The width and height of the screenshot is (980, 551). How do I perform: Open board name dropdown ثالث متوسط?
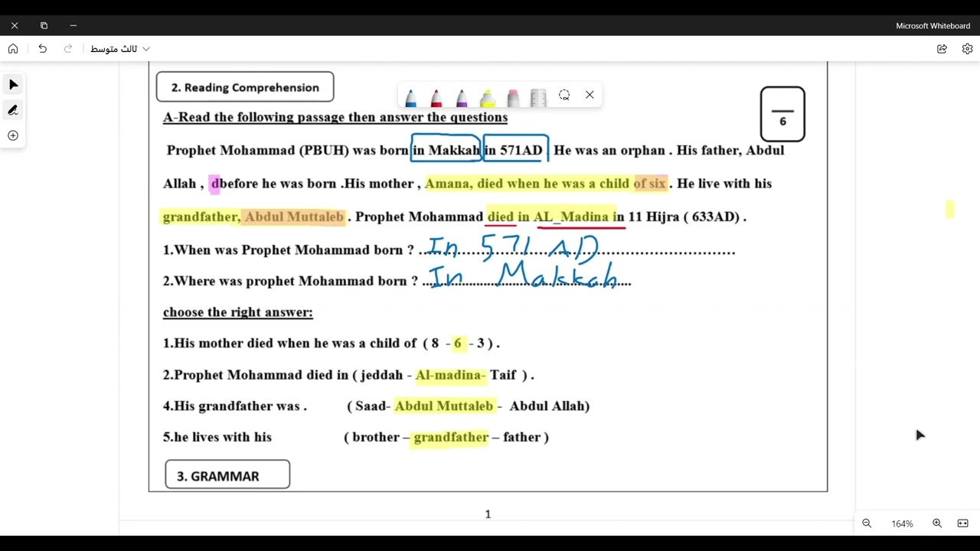click(x=120, y=49)
